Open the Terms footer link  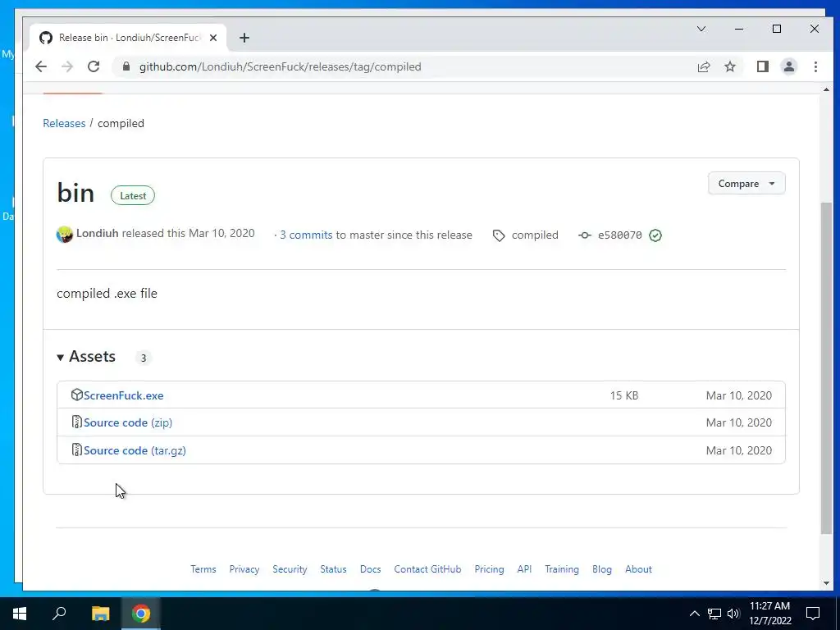click(x=203, y=569)
